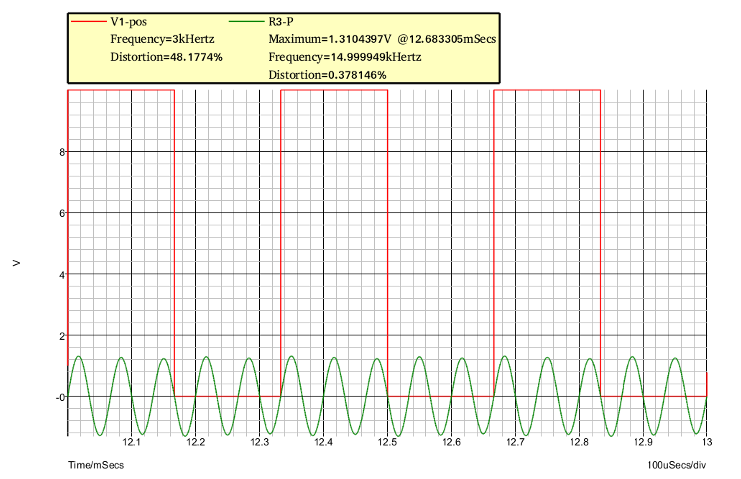Screen dimensions: 741x479
Task: Select the red V1-pos legend line
Action: 88,22
